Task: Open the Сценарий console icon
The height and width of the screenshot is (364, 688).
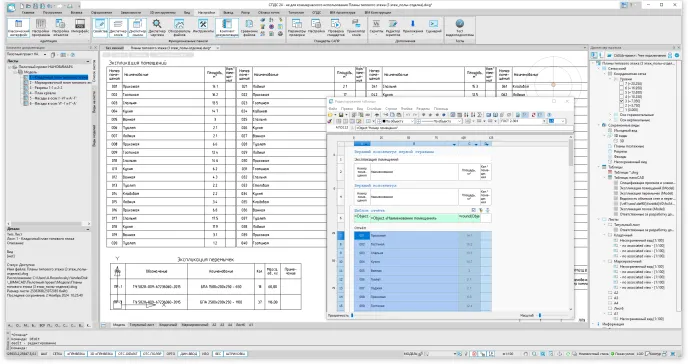Action: 434,28
